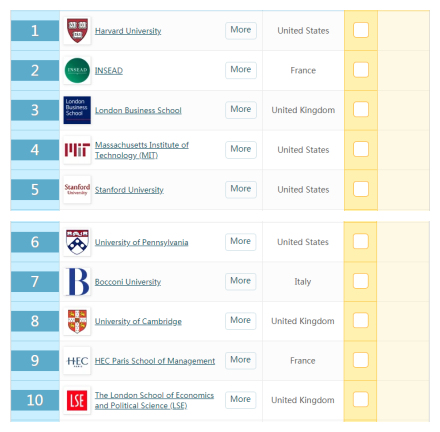
Task: Open the HEC Paris School of Management link
Action: (x=155, y=361)
